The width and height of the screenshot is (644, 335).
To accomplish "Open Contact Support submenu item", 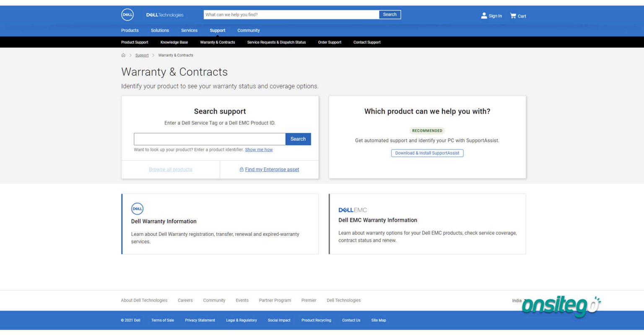I will coord(367,42).
